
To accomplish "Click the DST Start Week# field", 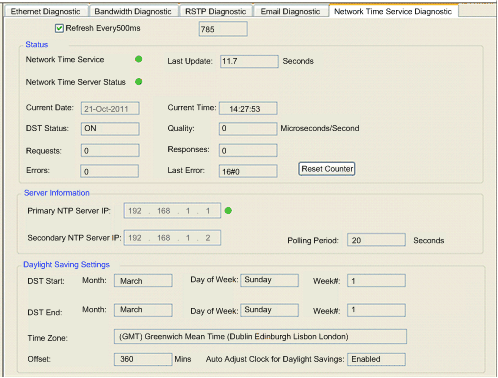I will 376,281.
